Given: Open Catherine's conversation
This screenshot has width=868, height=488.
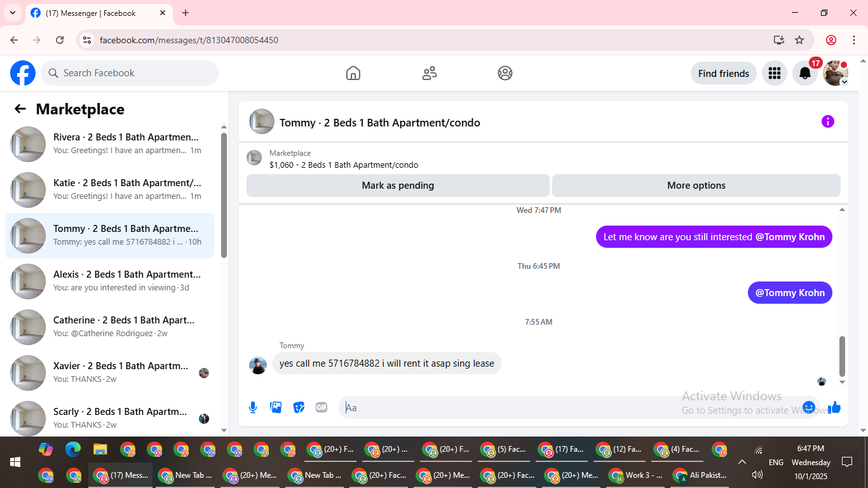Looking at the screenshot, I should coord(110,327).
